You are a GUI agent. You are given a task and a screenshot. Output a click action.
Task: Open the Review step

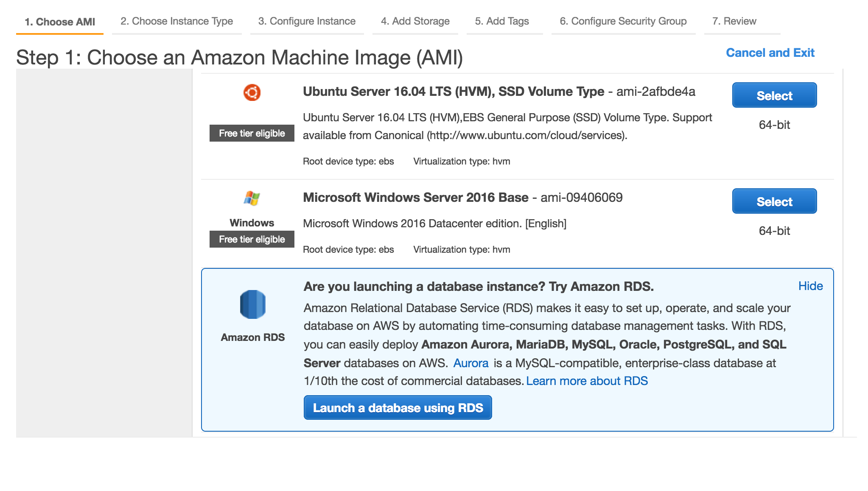click(734, 21)
